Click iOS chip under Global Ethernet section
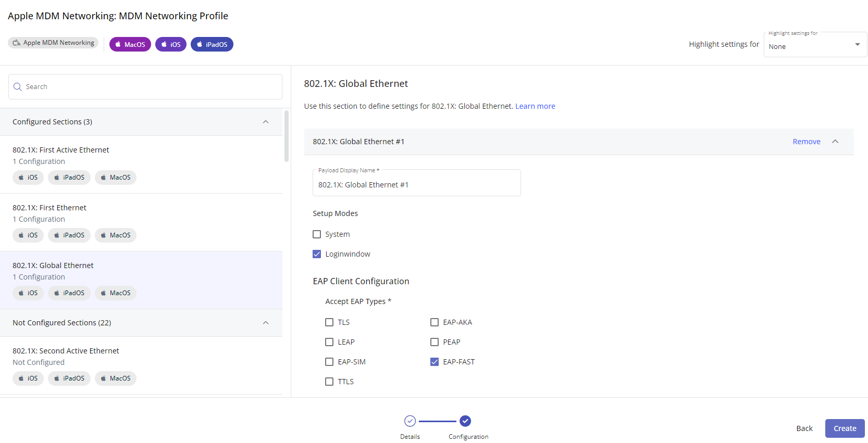Viewport: 868px width, 443px height. pos(28,293)
